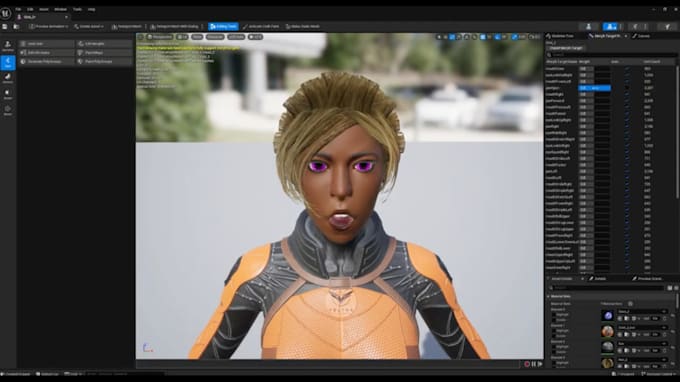
Task: Open the Perspective view dropdown
Action: point(160,37)
